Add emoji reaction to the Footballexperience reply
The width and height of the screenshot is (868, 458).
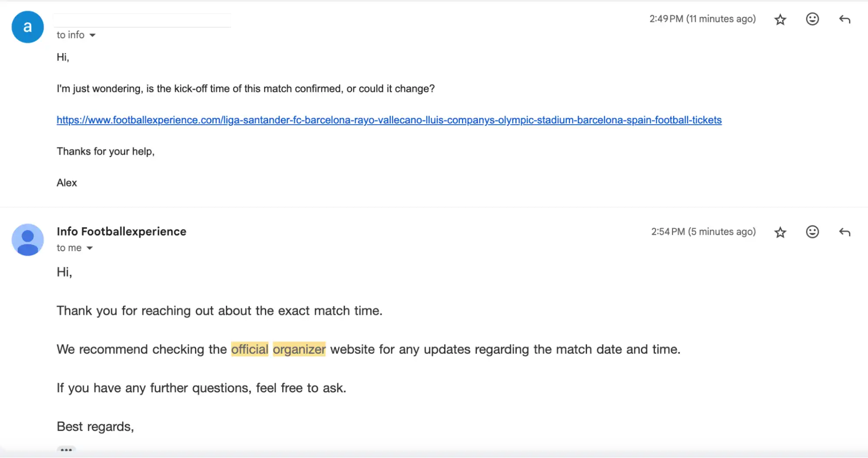812,232
